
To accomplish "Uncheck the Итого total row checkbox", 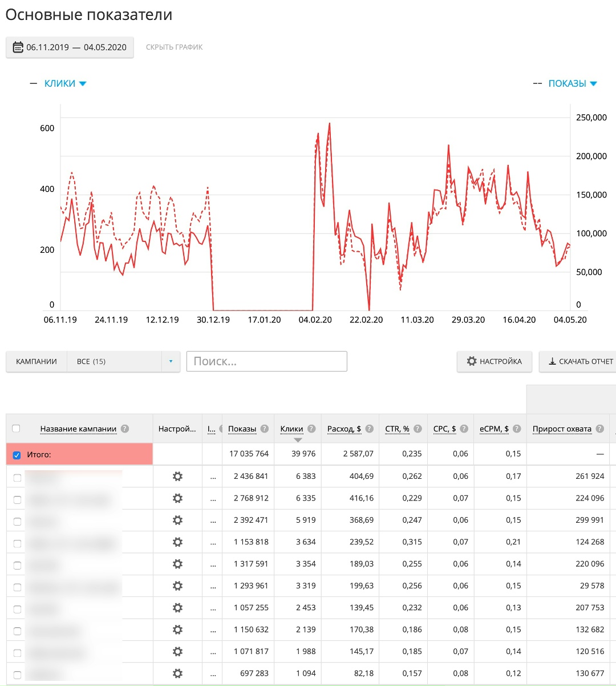I will 17,455.
